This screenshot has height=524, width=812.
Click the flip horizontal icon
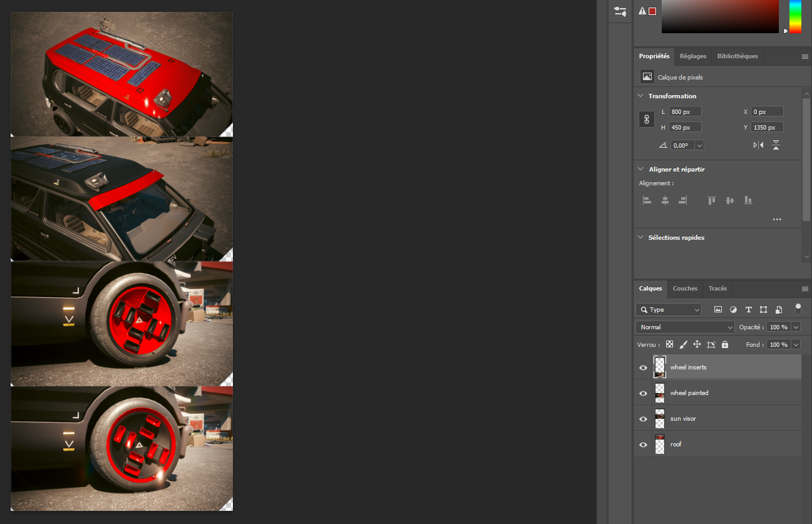click(x=758, y=145)
